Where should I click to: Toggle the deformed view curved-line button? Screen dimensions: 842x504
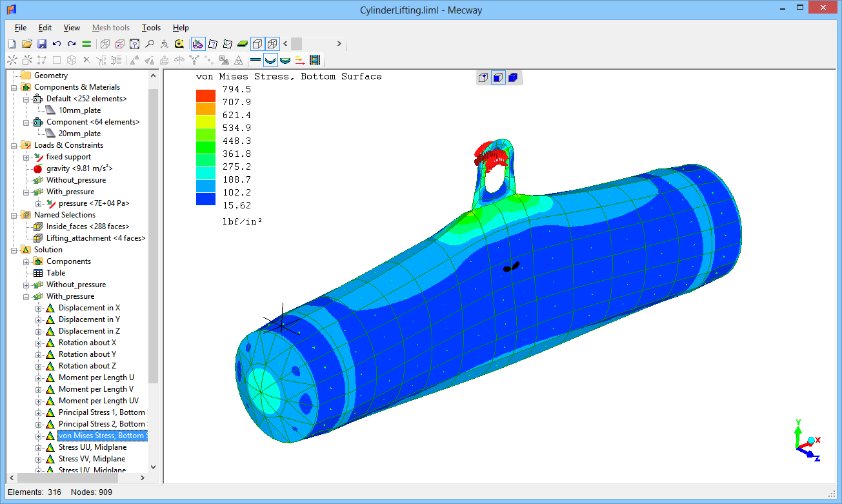pos(270,60)
